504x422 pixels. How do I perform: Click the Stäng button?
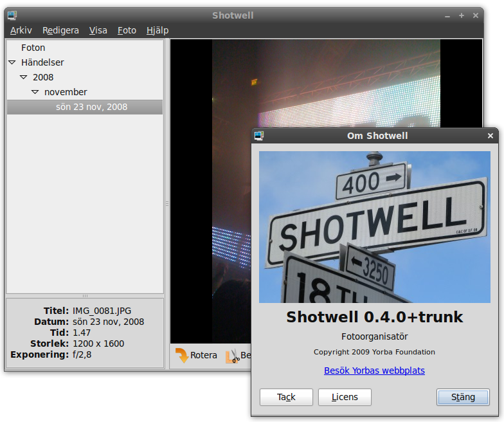tap(463, 397)
